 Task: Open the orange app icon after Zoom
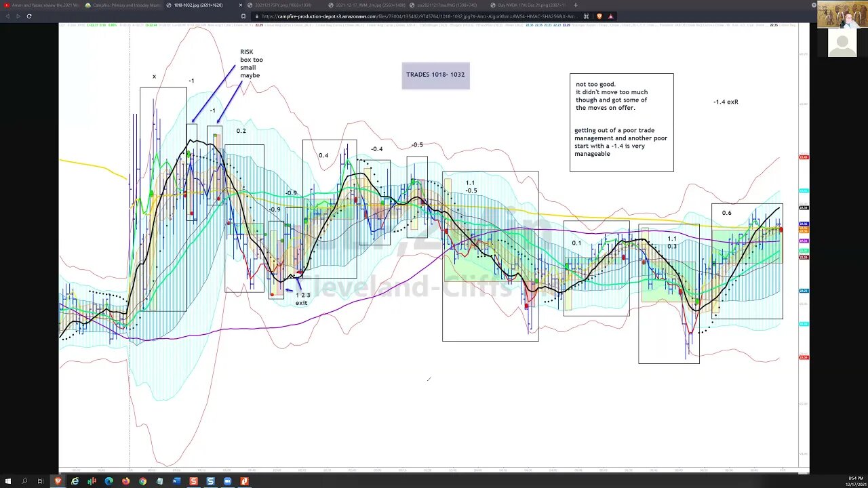244,481
